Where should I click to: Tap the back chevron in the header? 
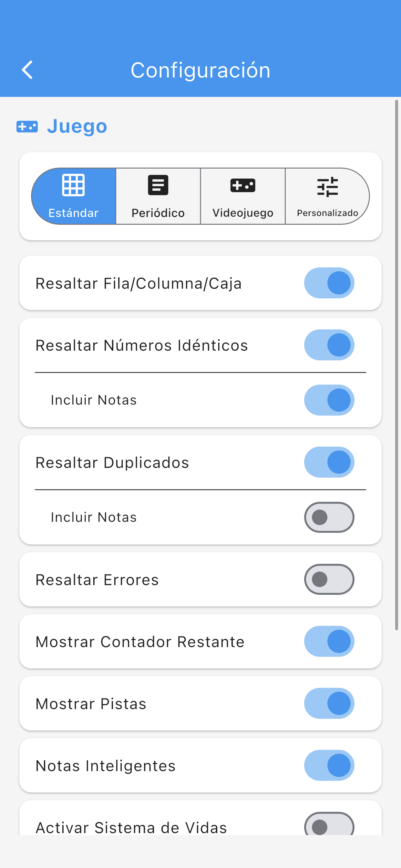(27, 70)
